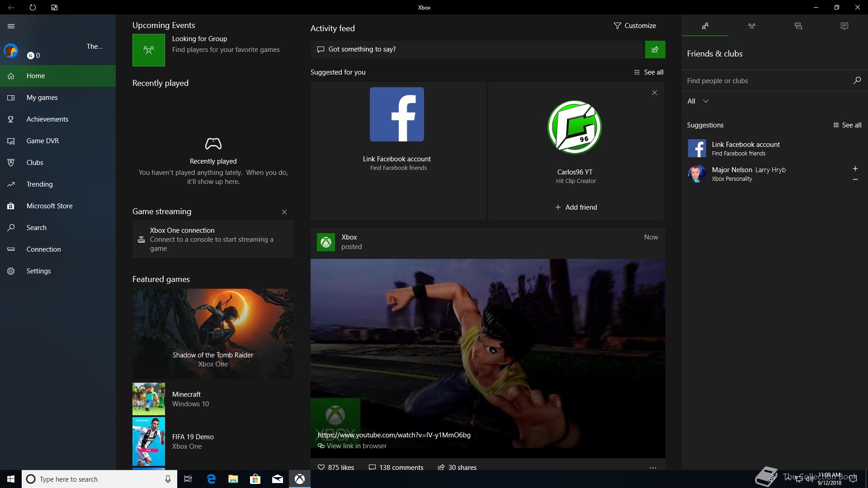Open Shadow of the Tomb Raider featured game

click(213, 333)
